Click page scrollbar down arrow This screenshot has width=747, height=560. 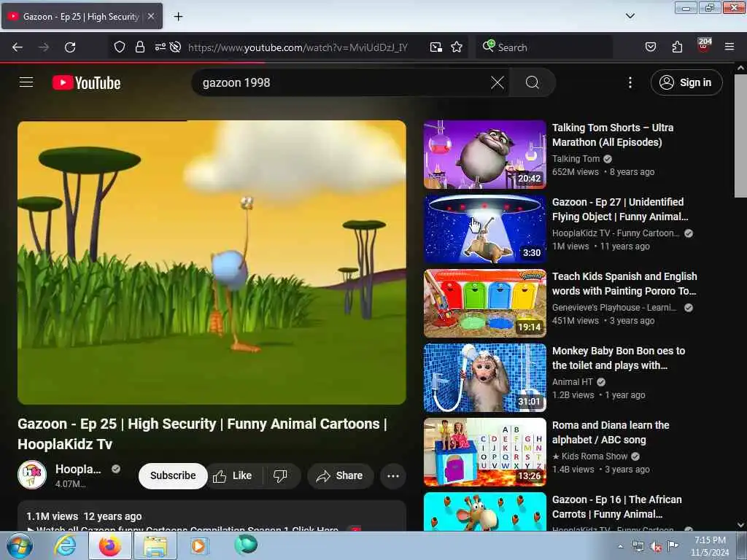[740, 525]
